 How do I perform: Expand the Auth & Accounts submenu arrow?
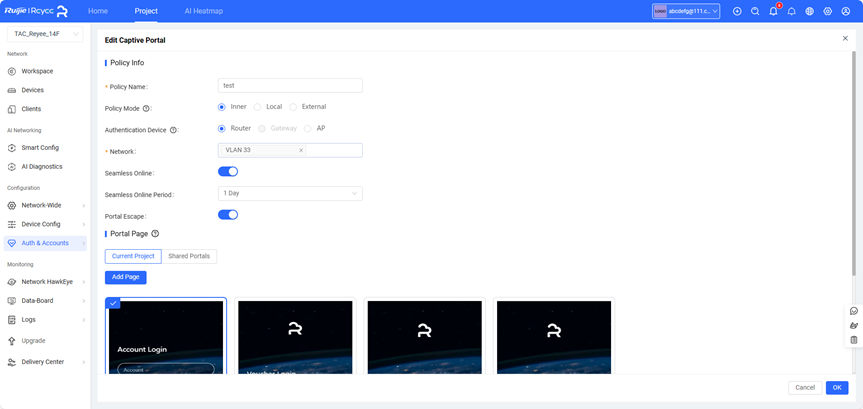(84, 243)
